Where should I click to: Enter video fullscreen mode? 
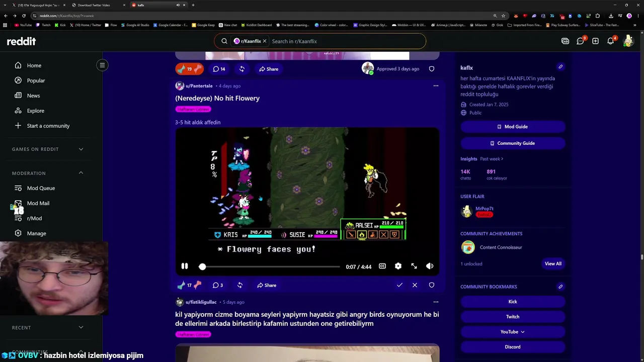pos(414,266)
